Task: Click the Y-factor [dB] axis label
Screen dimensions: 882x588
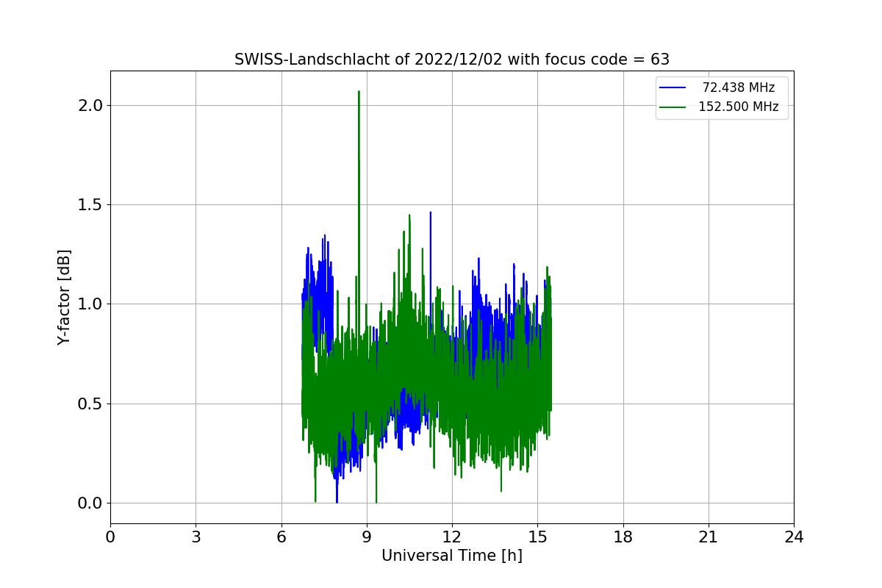Action: click(x=65, y=298)
